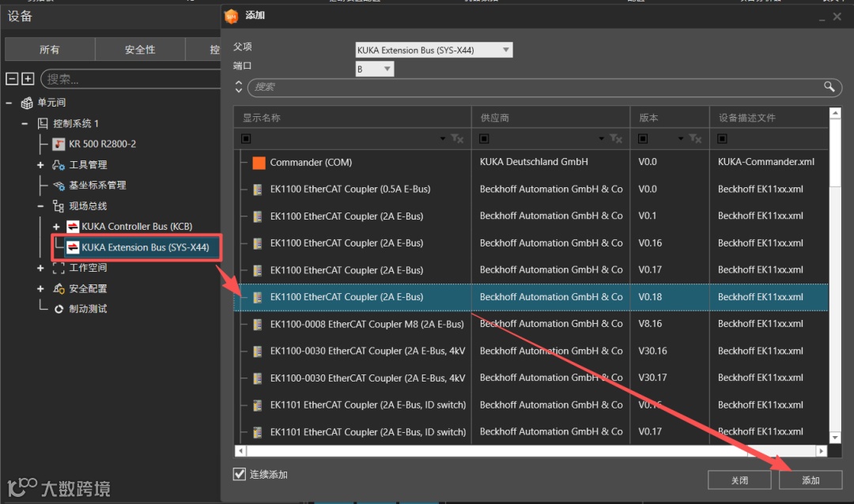The width and height of the screenshot is (854, 504).
Task: Sort by 设备描述文件 column header
Action: [769, 118]
